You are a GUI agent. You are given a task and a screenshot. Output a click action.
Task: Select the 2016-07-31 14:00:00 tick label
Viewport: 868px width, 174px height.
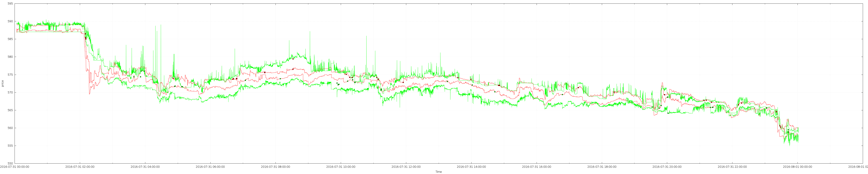[471, 167]
